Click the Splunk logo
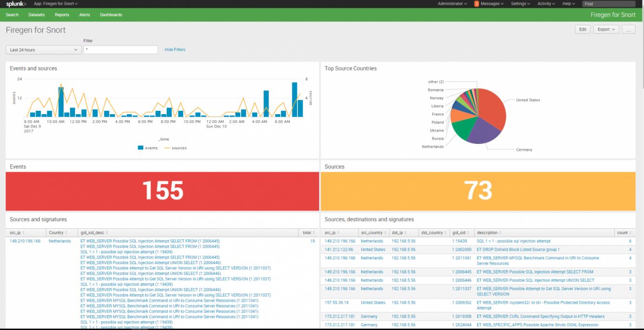 pos(16,4)
